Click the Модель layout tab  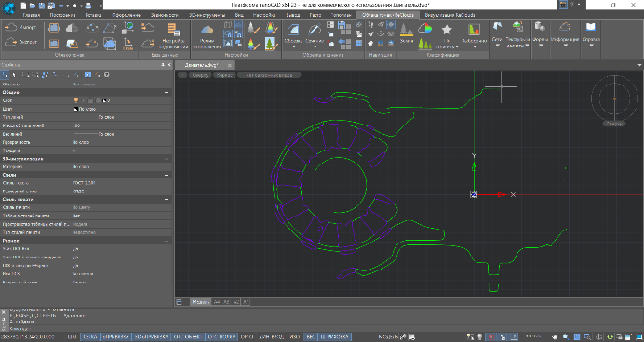pyautogui.click(x=200, y=302)
